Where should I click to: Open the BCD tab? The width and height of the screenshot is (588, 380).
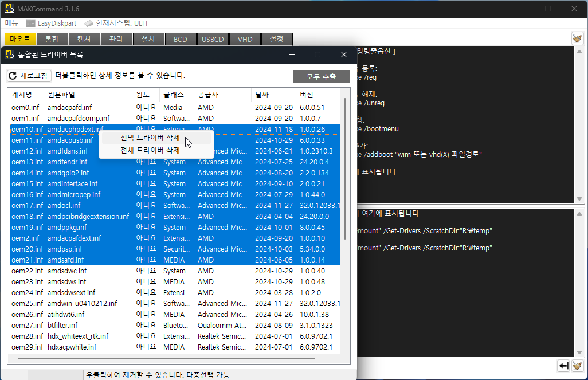[181, 39]
